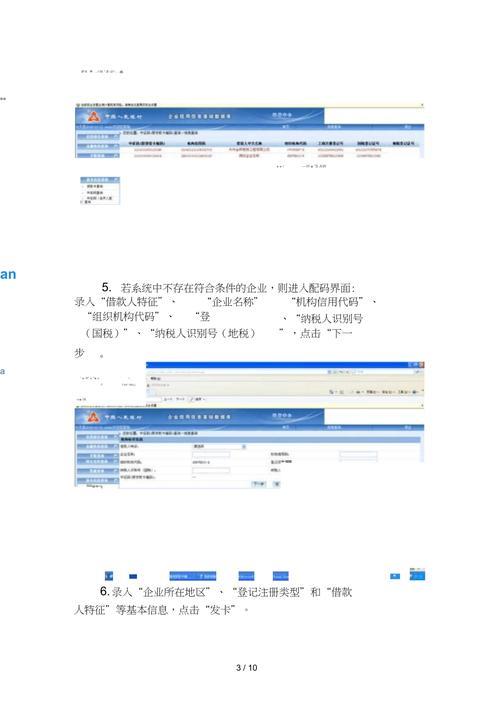Click the bank logo in the lower form screenshot

[93, 417]
